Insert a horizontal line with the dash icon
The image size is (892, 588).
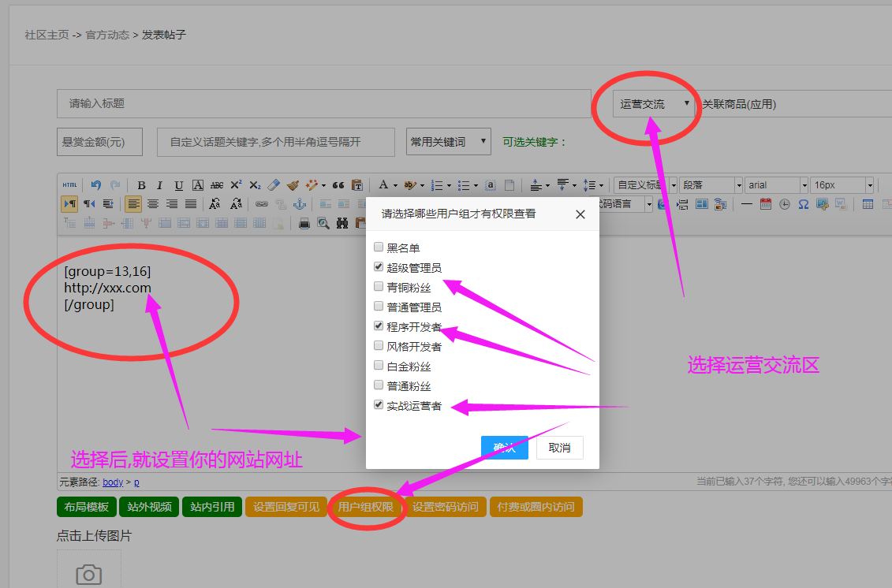[x=746, y=204]
